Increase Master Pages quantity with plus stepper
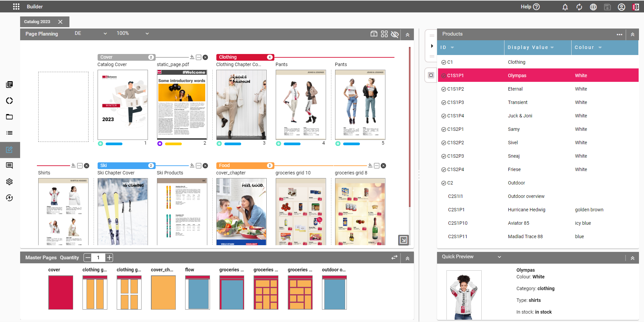Image resolution: width=644 pixels, height=322 pixels. 109,258
